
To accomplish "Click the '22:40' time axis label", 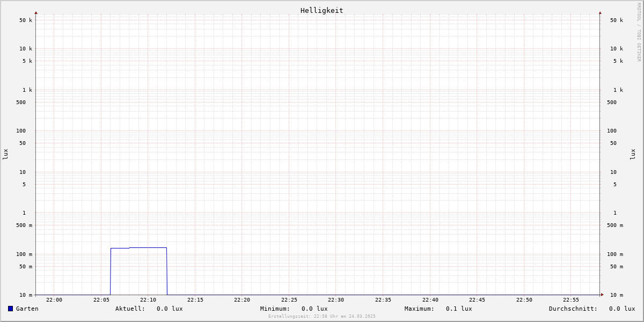I will [x=430, y=300].
